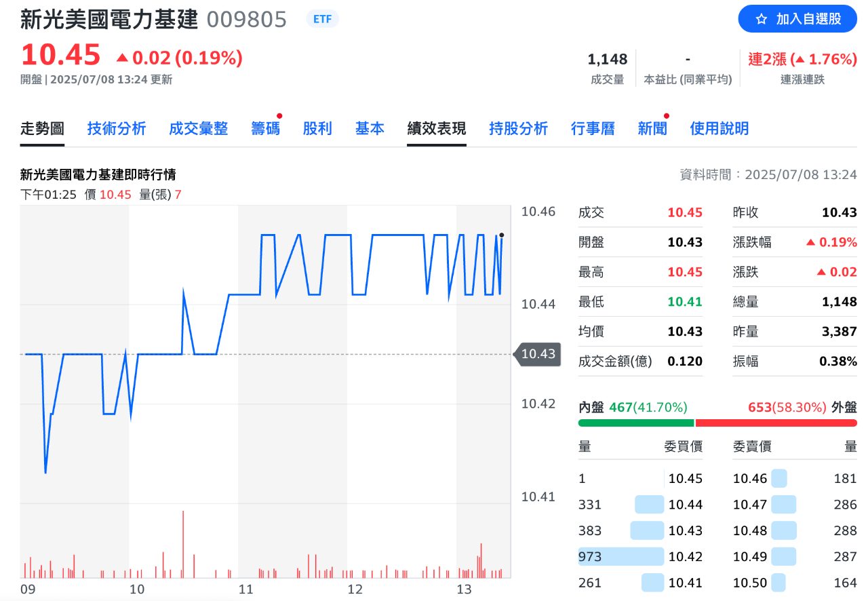Select the 籌碼 tab
This screenshot has height=601, width=868.
[265, 128]
